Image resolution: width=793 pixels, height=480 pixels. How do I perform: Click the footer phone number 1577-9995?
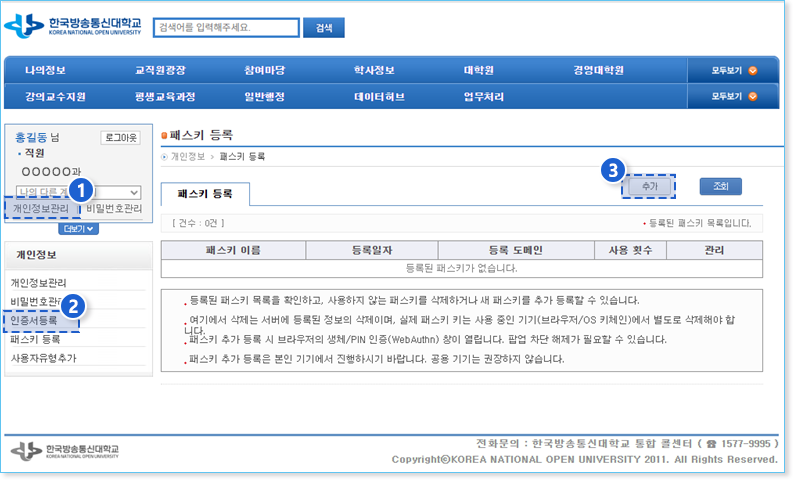(746, 444)
